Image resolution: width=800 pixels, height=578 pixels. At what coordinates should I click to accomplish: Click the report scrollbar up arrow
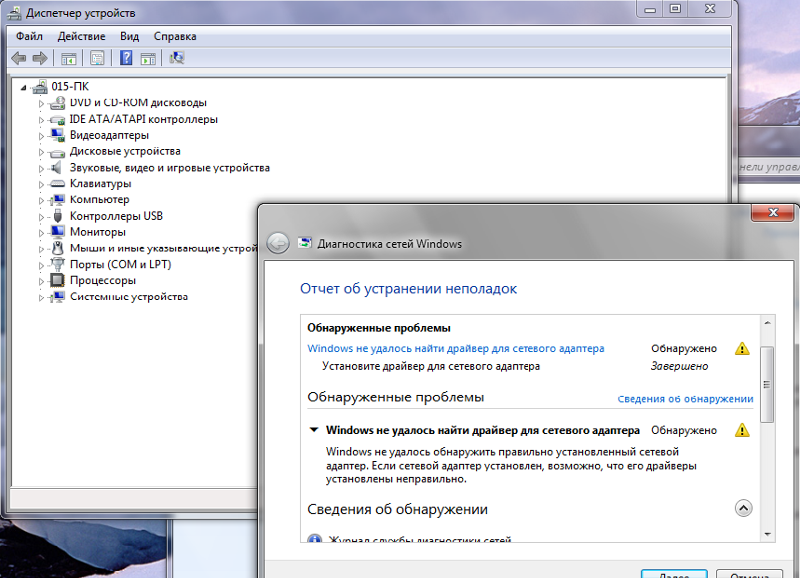[x=767, y=323]
